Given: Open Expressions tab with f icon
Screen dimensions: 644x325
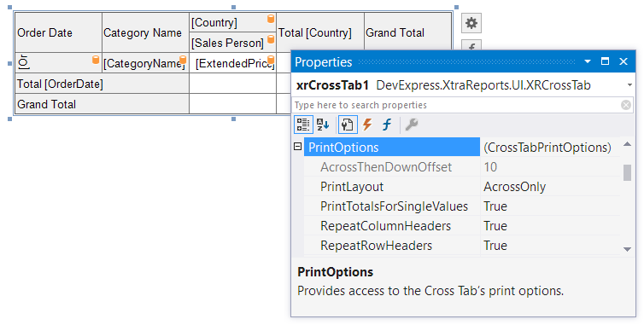Looking at the screenshot, I should point(387,125).
